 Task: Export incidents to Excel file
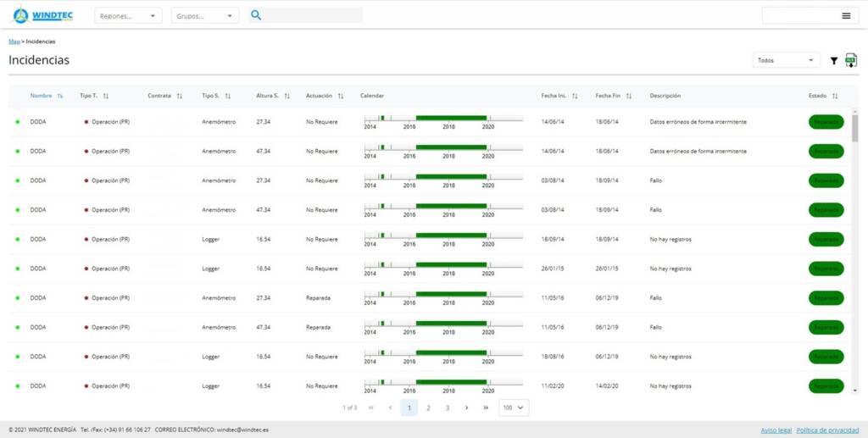pos(850,61)
